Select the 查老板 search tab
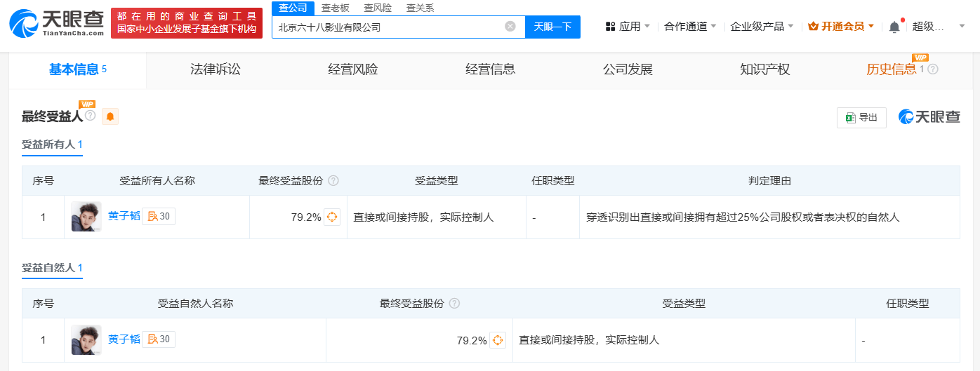The height and width of the screenshot is (371, 980). pyautogui.click(x=335, y=8)
